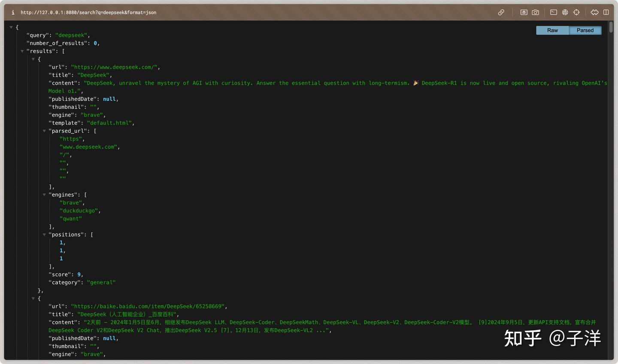The width and height of the screenshot is (618, 364).
Task: Click "brave" value of first result's "engine" key
Action: click(91, 115)
